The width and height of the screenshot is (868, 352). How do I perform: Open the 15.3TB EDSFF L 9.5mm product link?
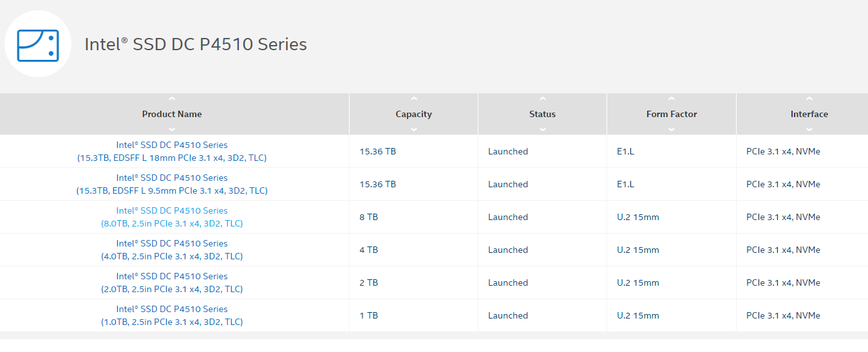click(x=172, y=184)
